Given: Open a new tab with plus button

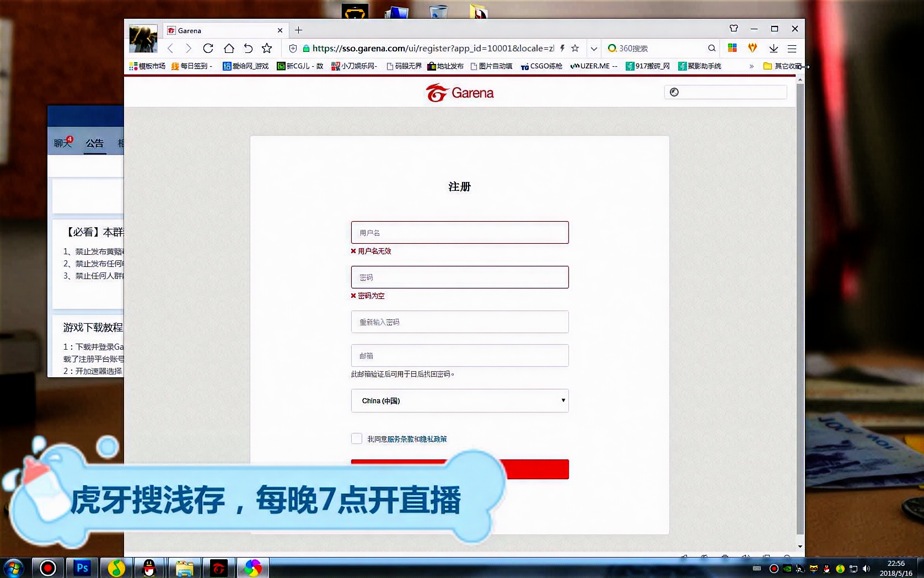Looking at the screenshot, I should (x=298, y=30).
